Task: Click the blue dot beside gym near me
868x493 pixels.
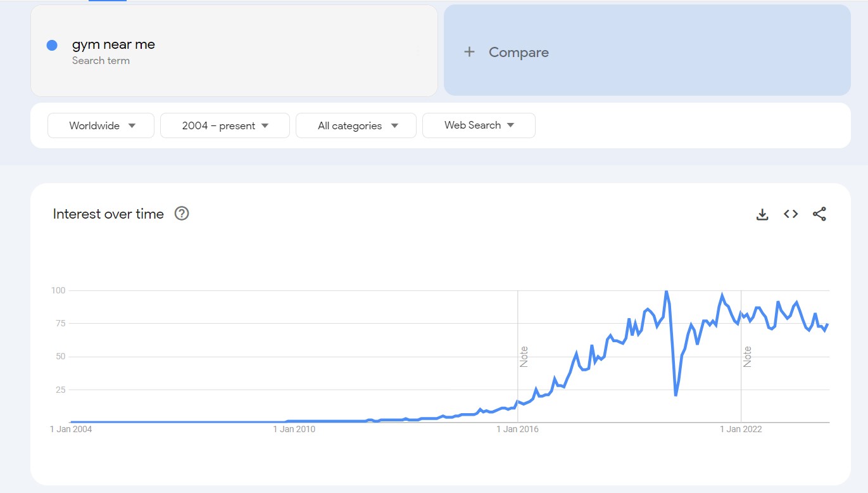Action: point(53,45)
